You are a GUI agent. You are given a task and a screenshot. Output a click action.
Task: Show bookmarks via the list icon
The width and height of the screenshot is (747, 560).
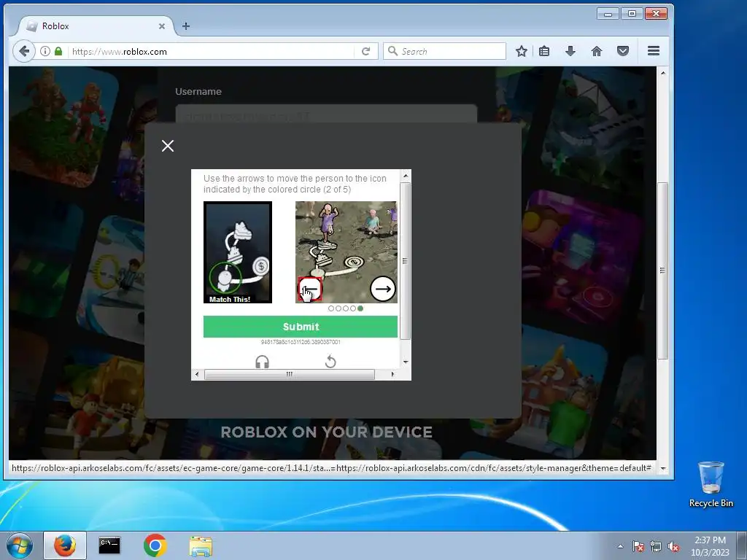[544, 52]
